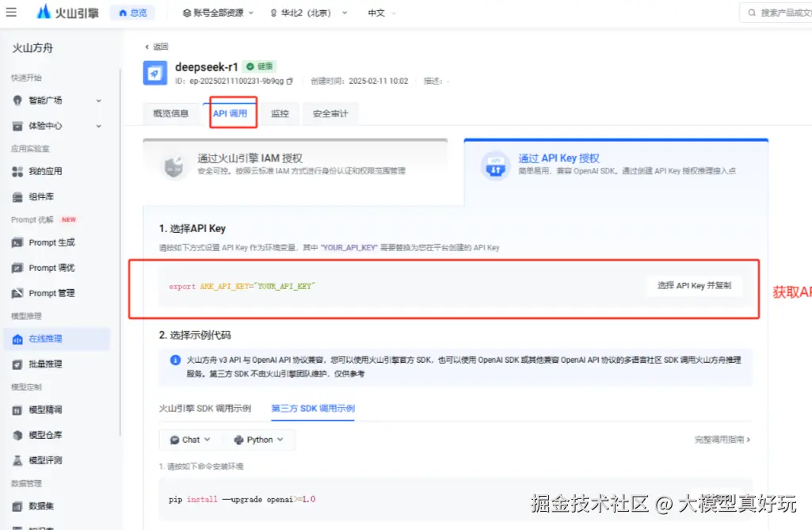Open 在线推理 in sidebar
Viewport: 812px width, 530px height.
point(57,339)
